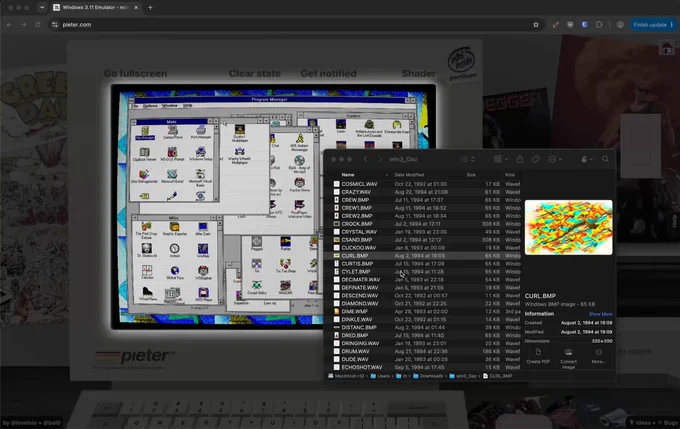
Task: Select CYLET.BMP file row
Action: [x=423, y=272]
